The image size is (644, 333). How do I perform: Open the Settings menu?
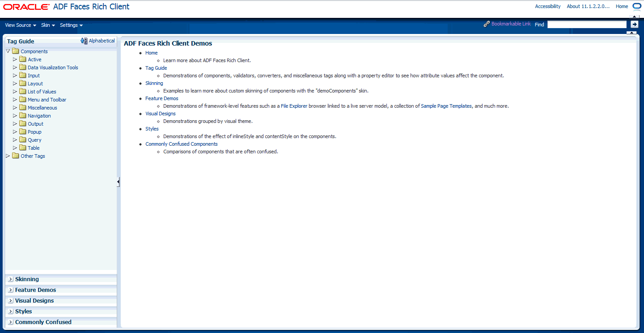click(x=71, y=25)
